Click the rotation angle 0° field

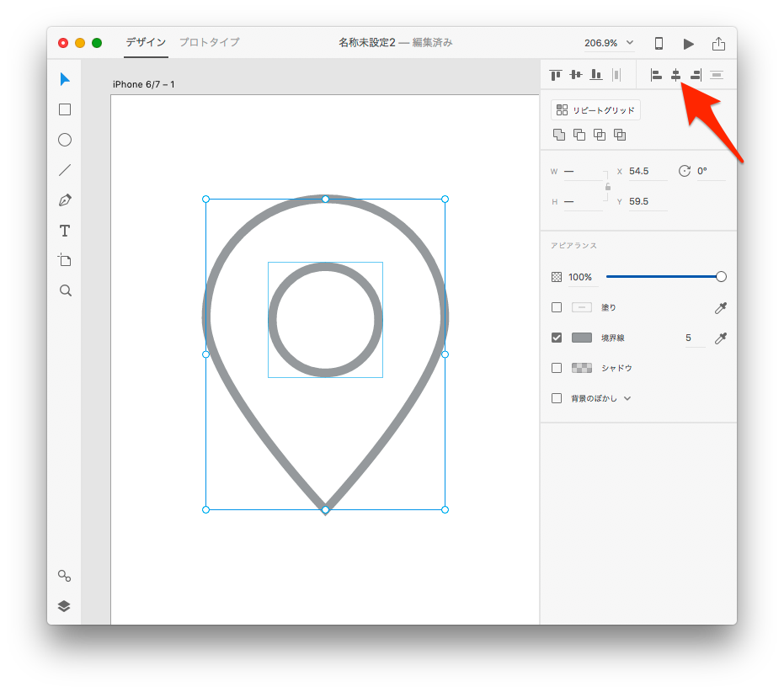pyautogui.click(x=711, y=171)
